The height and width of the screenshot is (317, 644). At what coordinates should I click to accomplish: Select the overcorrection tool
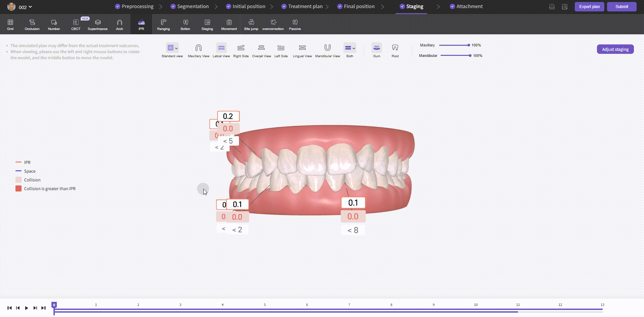point(273,25)
